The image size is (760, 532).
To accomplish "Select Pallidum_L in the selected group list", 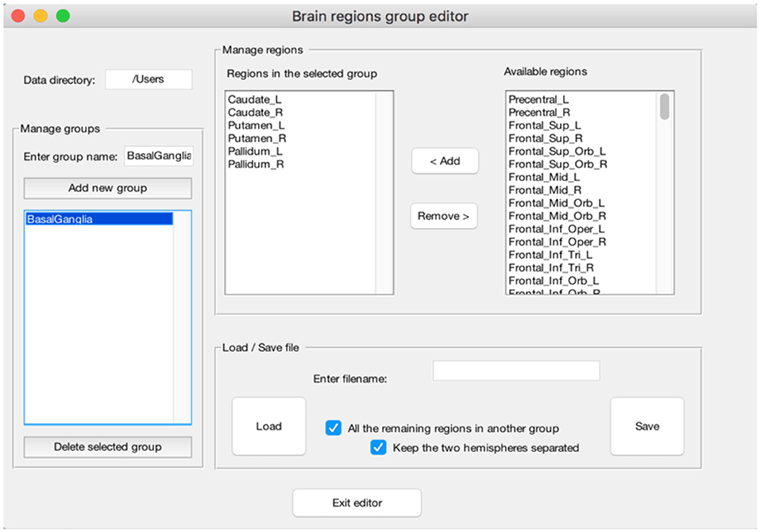I will pos(300,151).
